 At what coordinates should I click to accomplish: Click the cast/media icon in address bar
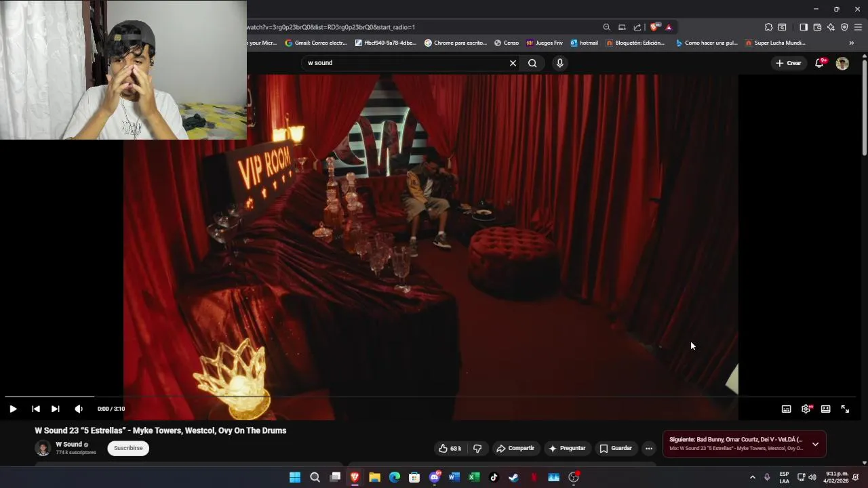click(x=622, y=27)
